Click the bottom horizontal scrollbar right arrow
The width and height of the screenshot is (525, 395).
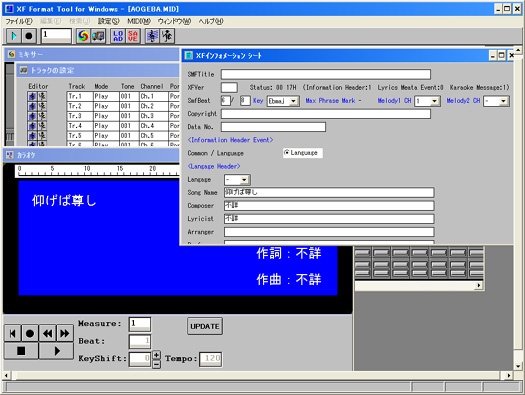[509, 376]
